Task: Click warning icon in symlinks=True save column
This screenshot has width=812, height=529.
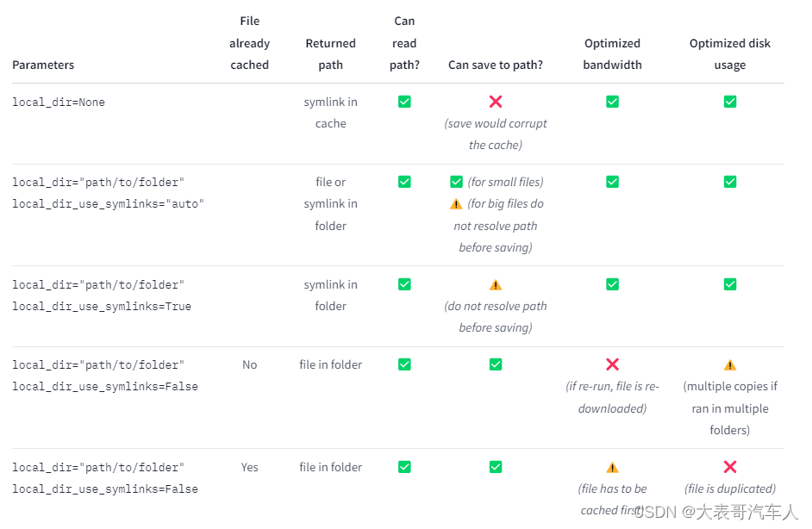Action: pyautogui.click(x=496, y=284)
